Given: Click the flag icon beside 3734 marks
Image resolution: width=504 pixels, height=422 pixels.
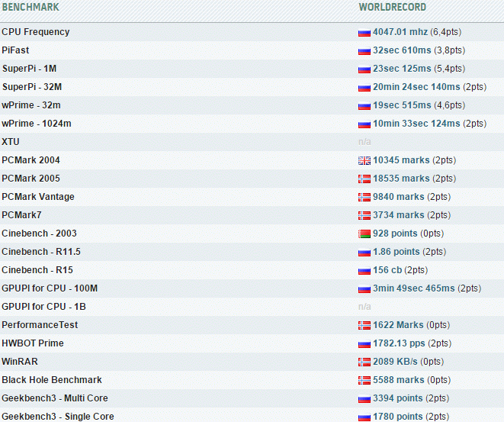Looking at the screenshot, I should 364,215.
